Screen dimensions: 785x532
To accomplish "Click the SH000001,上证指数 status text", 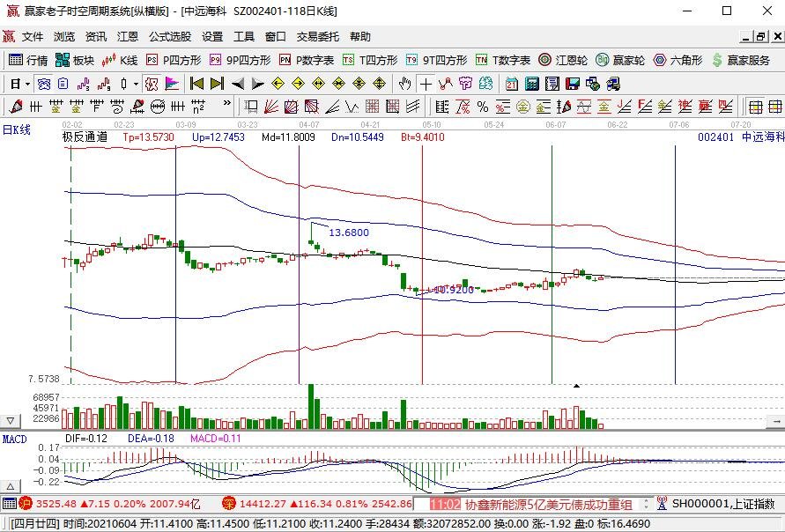I will coord(723,504).
